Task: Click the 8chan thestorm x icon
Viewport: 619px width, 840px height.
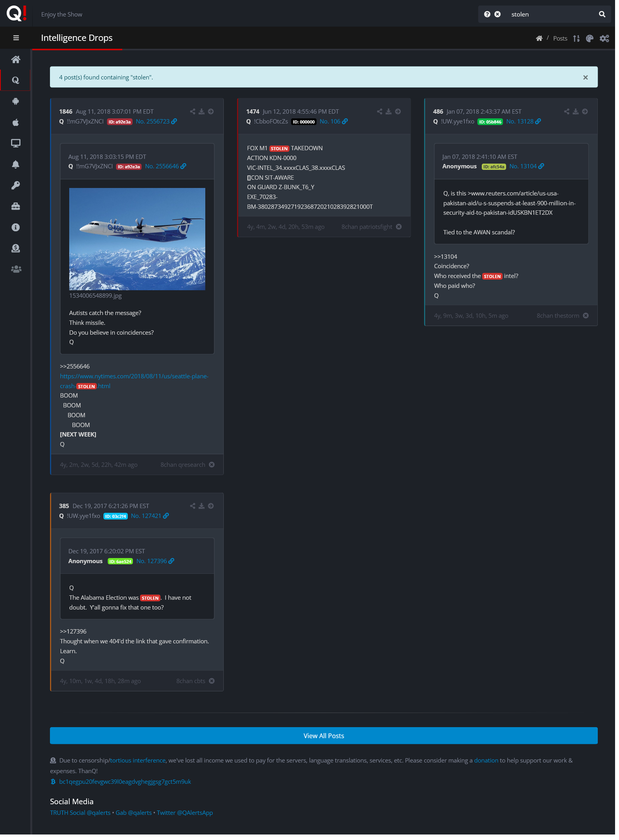Action: [586, 316]
